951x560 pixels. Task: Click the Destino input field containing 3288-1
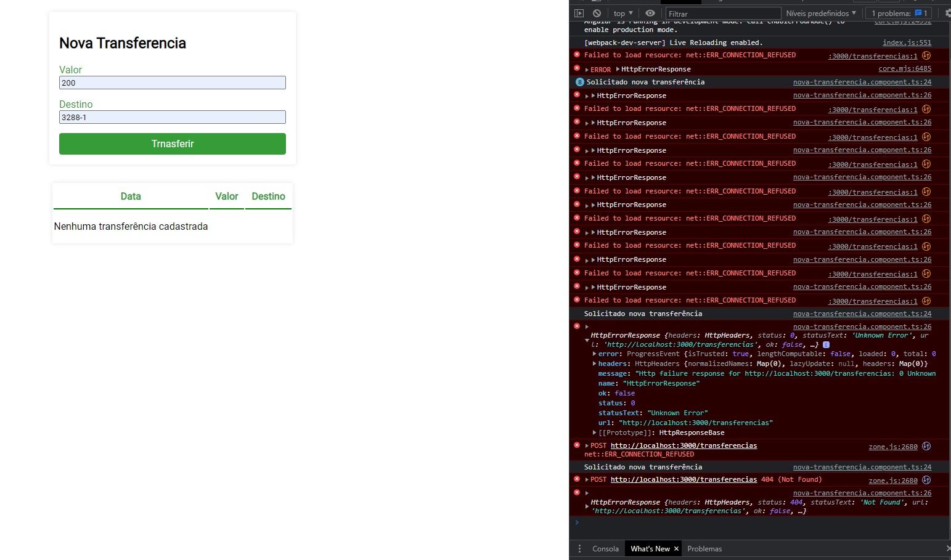(173, 117)
